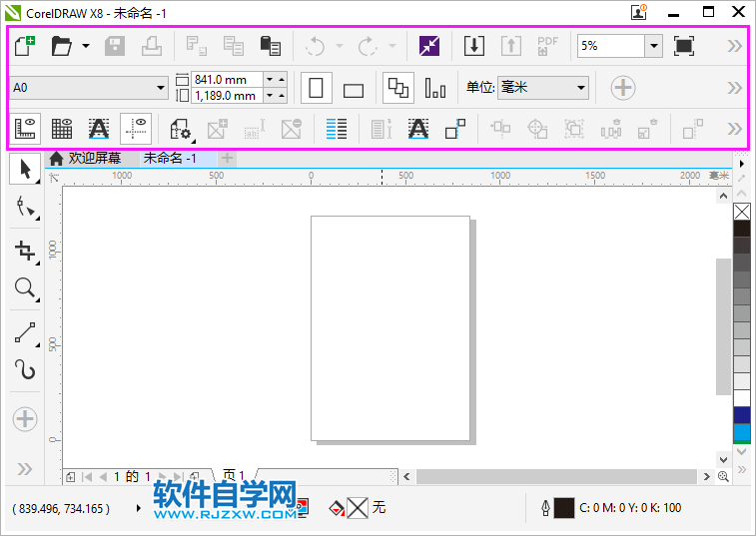The image size is (756, 536).
Task: Click the Full-screen preview icon
Action: coord(684,46)
